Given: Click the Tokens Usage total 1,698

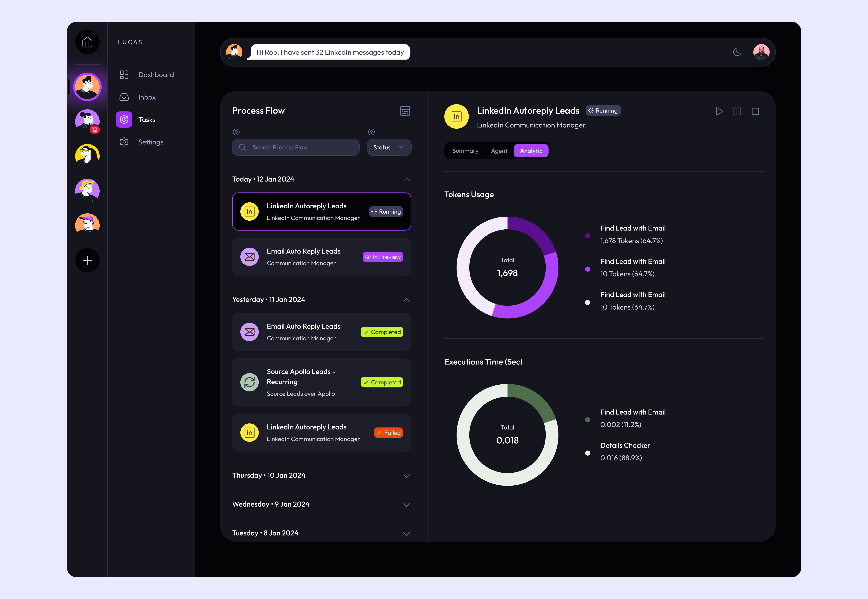Looking at the screenshot, I should click(x=507, y=273).
